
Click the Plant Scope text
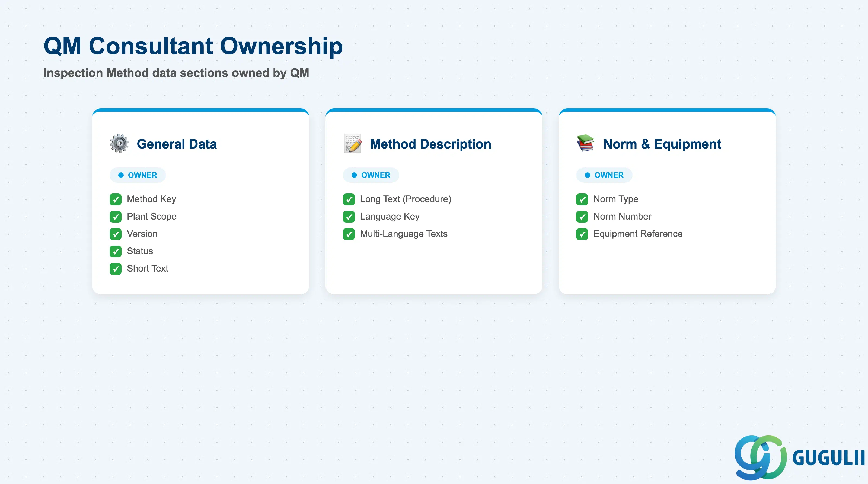click(x=152, y=217)
